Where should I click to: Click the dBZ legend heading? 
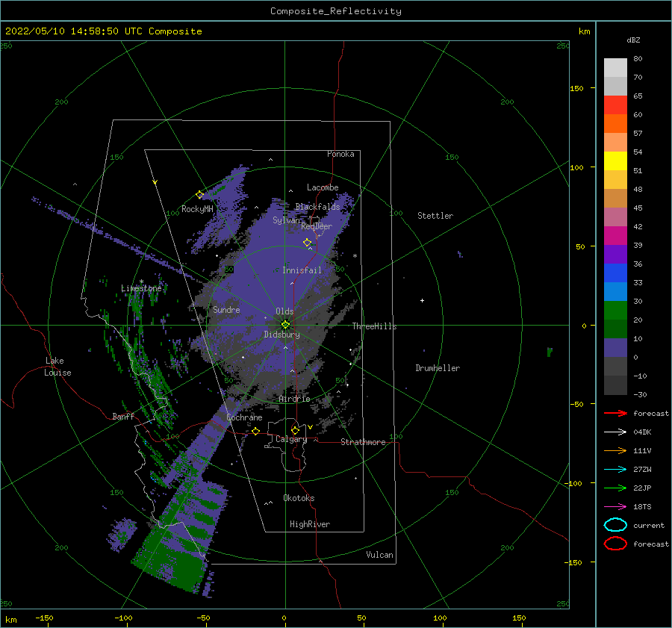pyautogui.click(x=633, y=40)
